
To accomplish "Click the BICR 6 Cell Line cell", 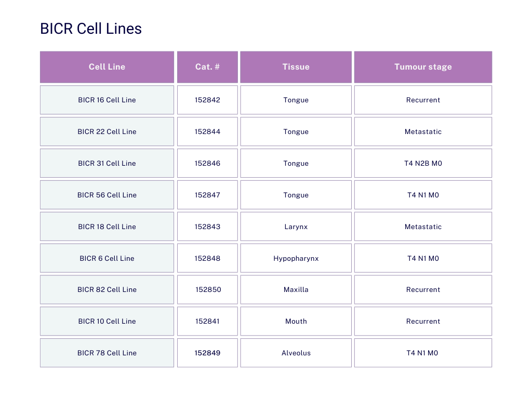I will pos(107,258).
